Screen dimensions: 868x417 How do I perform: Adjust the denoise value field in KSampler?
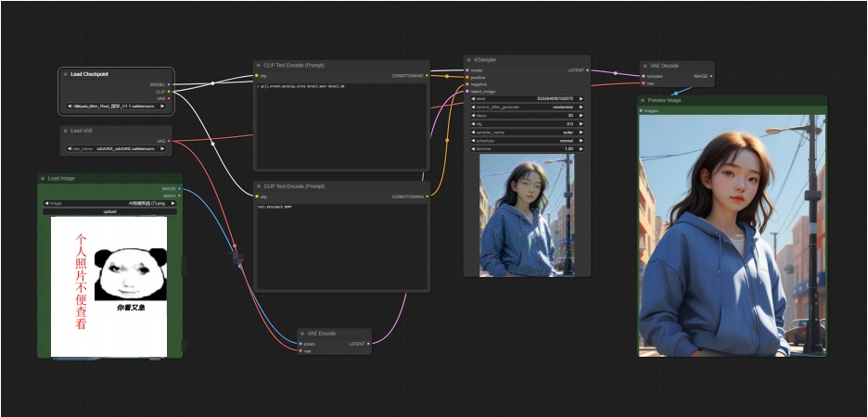coord(527,148)
